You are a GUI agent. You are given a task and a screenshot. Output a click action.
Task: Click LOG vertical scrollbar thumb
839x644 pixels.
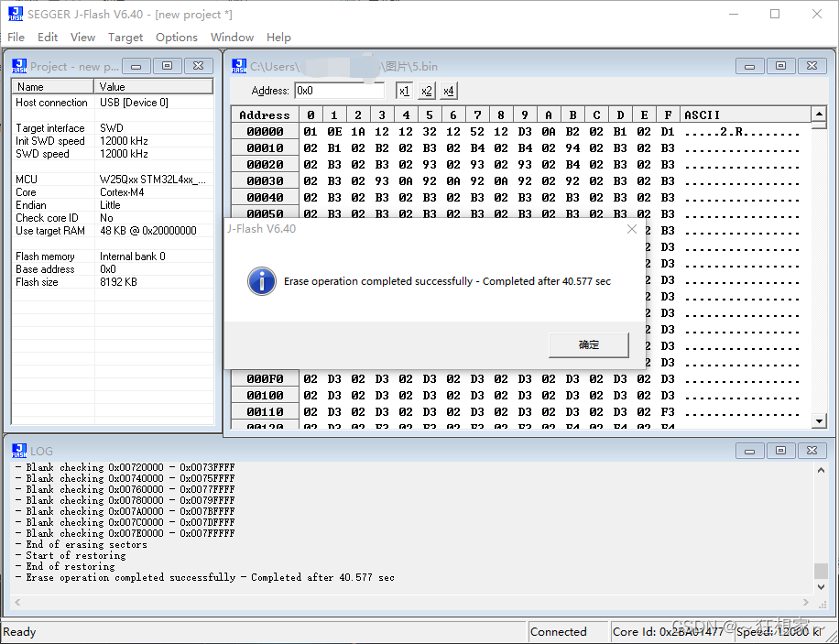[821, 571]
